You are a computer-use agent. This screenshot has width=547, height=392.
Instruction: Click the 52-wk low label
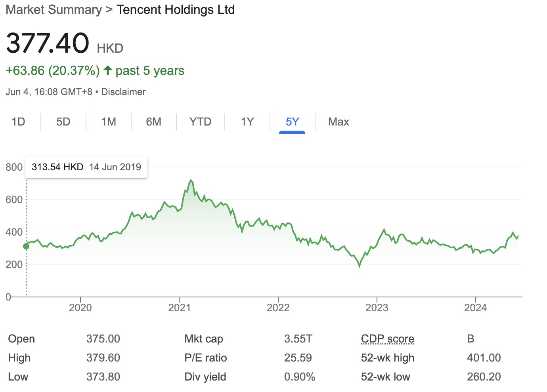click(386, 377)
